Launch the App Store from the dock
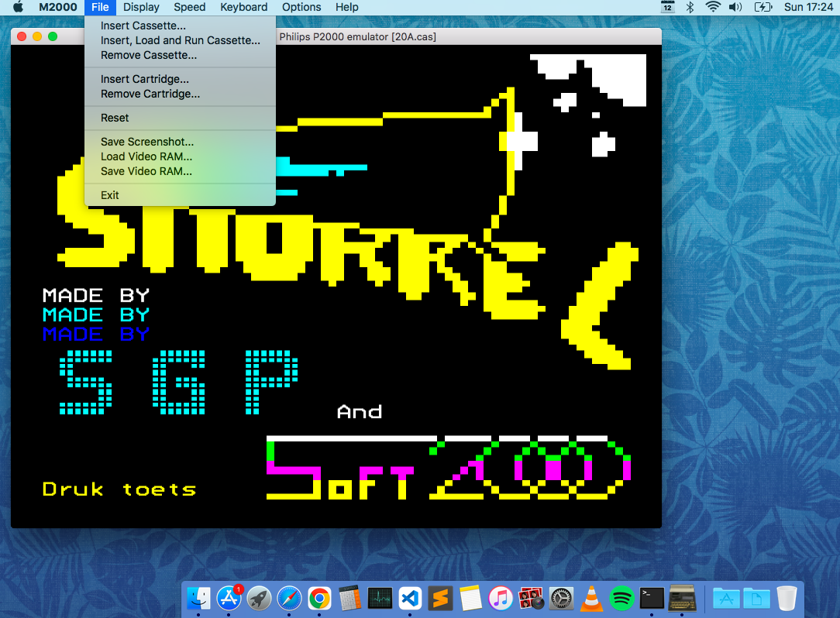The height and width of the screenshot is (618, 840). click(229, 598)
